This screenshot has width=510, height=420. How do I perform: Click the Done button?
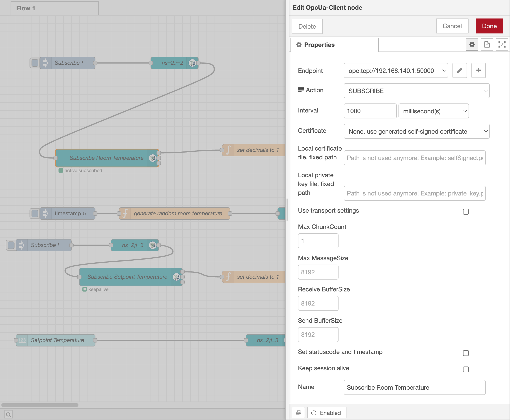click(x=489, y=26)
